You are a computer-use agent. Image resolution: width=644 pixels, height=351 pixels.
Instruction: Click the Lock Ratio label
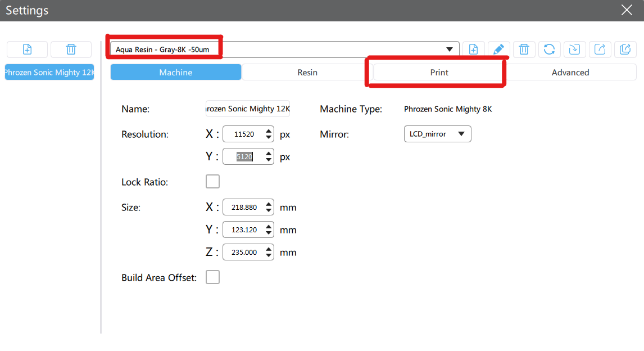[x=144, y=182]
